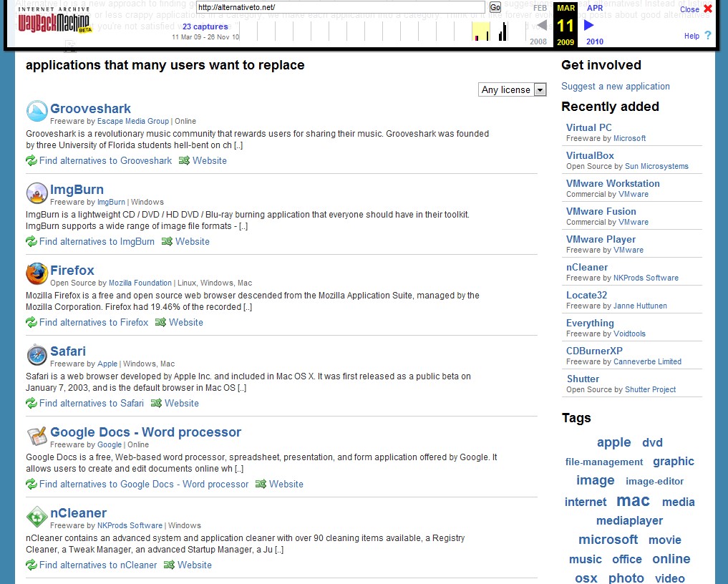Open Everything in Recently added
The height and width of the screenshot is (584, 728).
coord(590,323)
